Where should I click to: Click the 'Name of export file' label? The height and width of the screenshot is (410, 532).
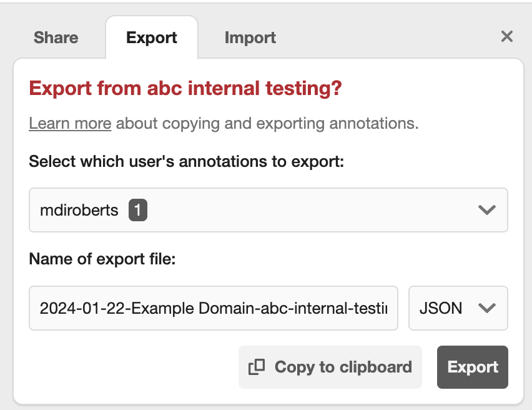coord(102,259)
